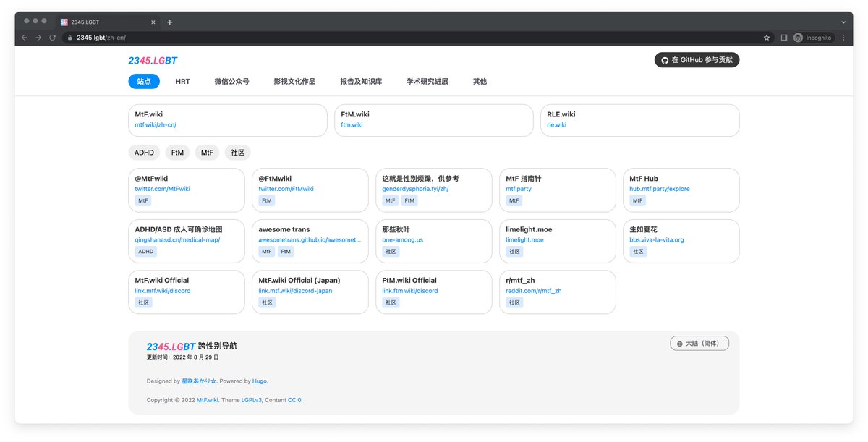Click the address bar URL field

point(412,38)
